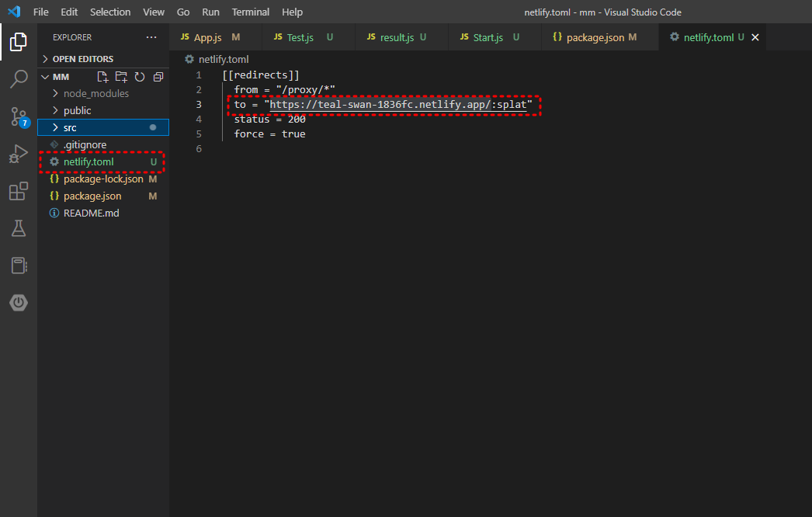The height and width of the screenshot is (517, 812).
Task: Click netlify.toml breadcrumb label
Action: tap(224, 59)
